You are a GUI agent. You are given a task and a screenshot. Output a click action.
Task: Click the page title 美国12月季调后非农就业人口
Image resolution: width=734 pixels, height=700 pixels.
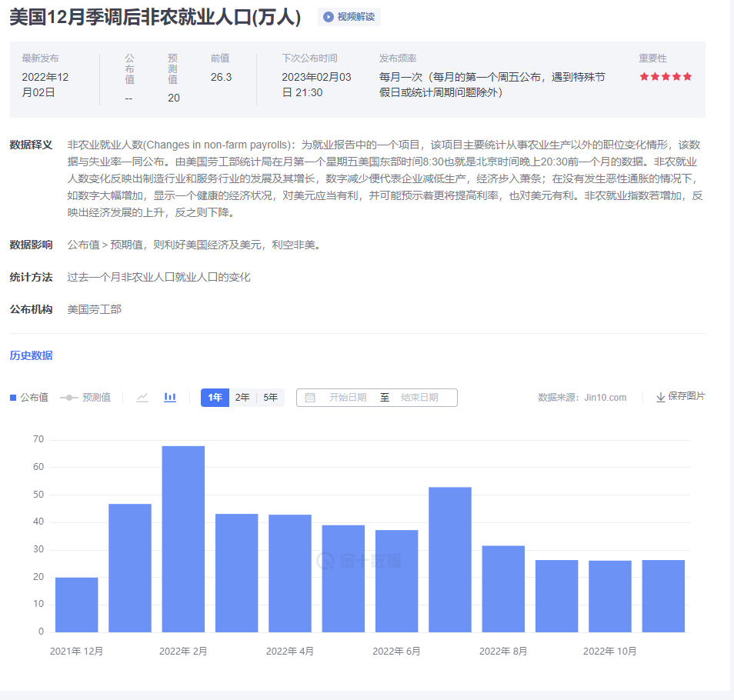click(x=155, y=18)
